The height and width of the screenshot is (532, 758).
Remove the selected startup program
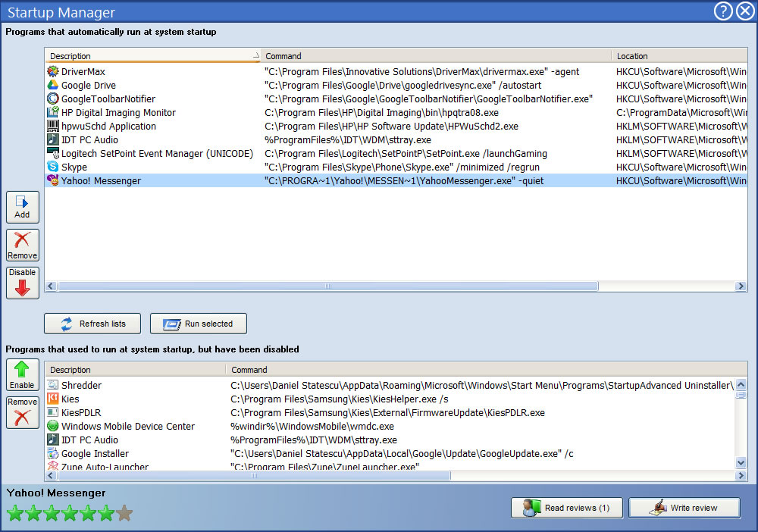(x=22, y=246)
